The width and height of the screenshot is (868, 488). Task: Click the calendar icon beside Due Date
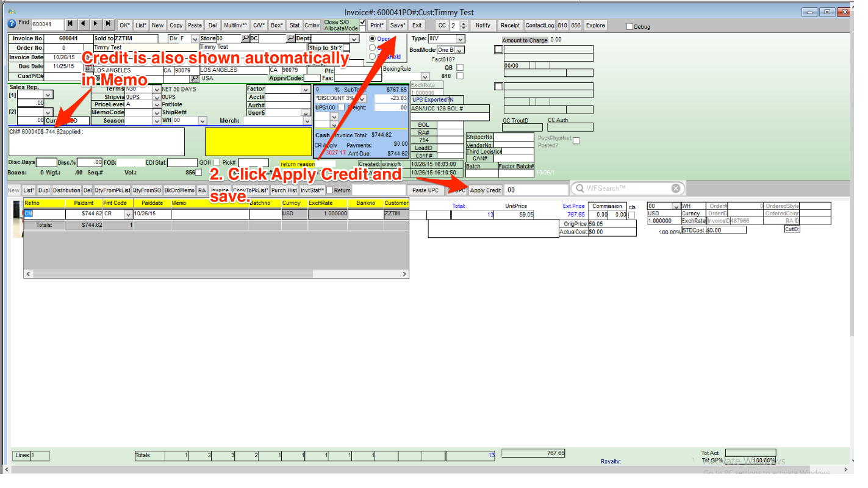point(88,67)
